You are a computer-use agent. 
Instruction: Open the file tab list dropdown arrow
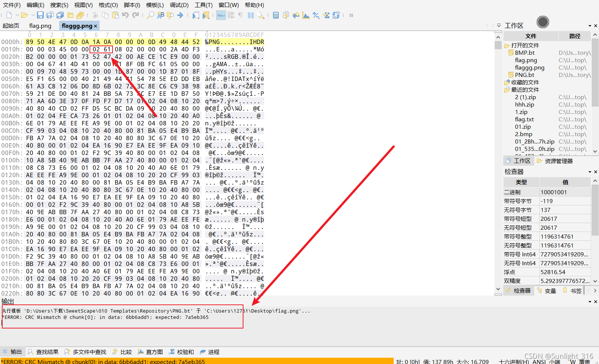click(x=499, y=26)
